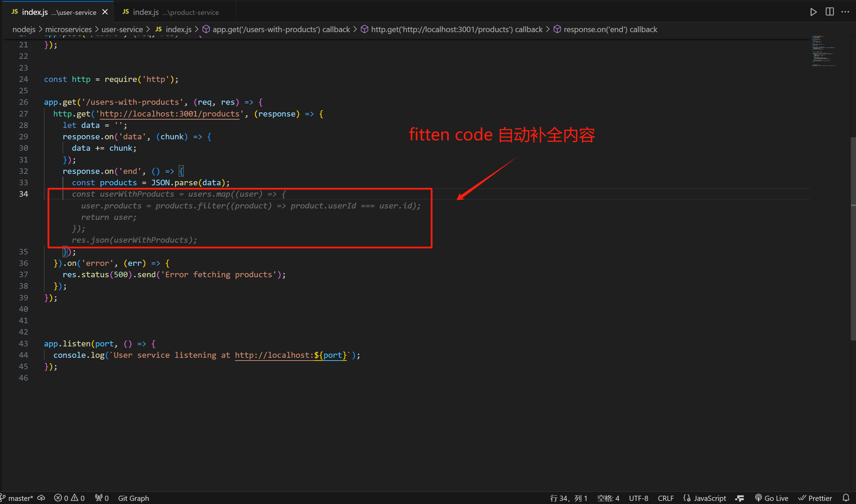The width and height of the screenshot is (856, 504).
Task: Click the cloud sync changes icon
Action: [x=42, y=498]
